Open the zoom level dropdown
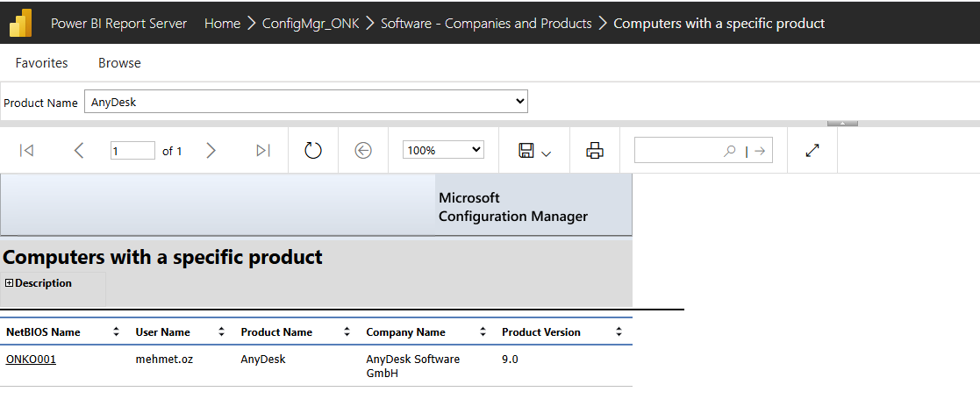Viewport: 980px width, 406px height. click(443, 150)
